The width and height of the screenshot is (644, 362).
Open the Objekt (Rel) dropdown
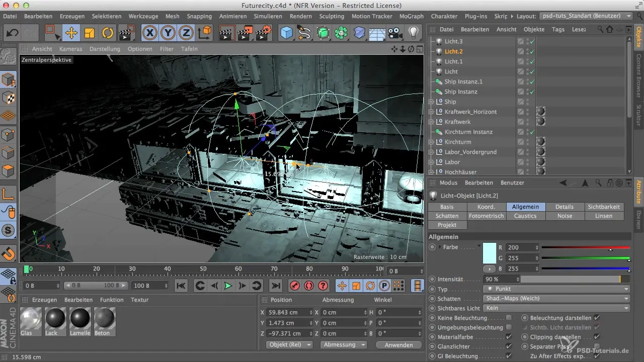(x=288, y=345)
